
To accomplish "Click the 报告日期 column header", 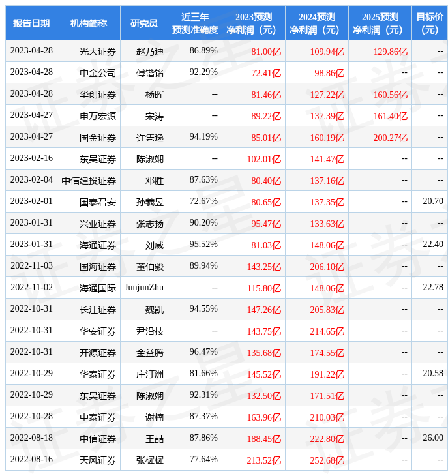I will 31,23.
